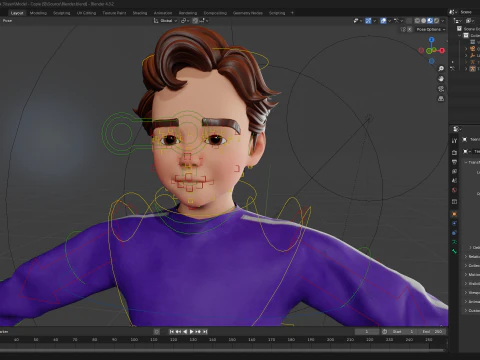Select wireframe viewport shading
Screen dimensions: 480x360
pyautogui.click(x=417, y=21)
